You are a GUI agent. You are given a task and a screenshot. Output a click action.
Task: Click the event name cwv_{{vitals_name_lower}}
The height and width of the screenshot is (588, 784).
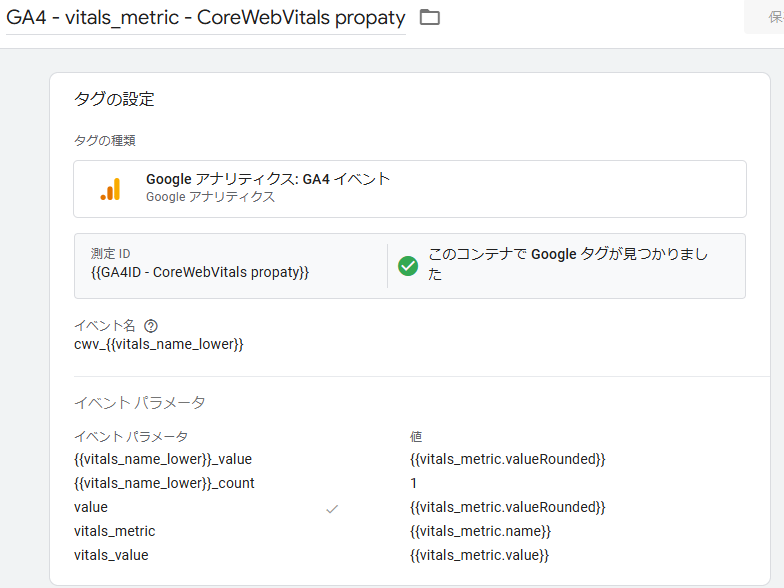coord(159,344)
